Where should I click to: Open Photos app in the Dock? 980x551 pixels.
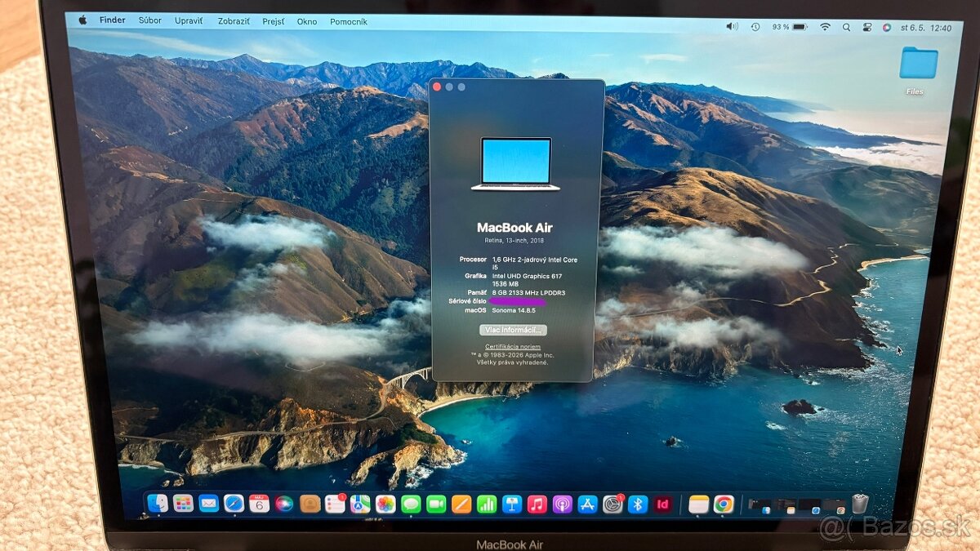[385, 504]
